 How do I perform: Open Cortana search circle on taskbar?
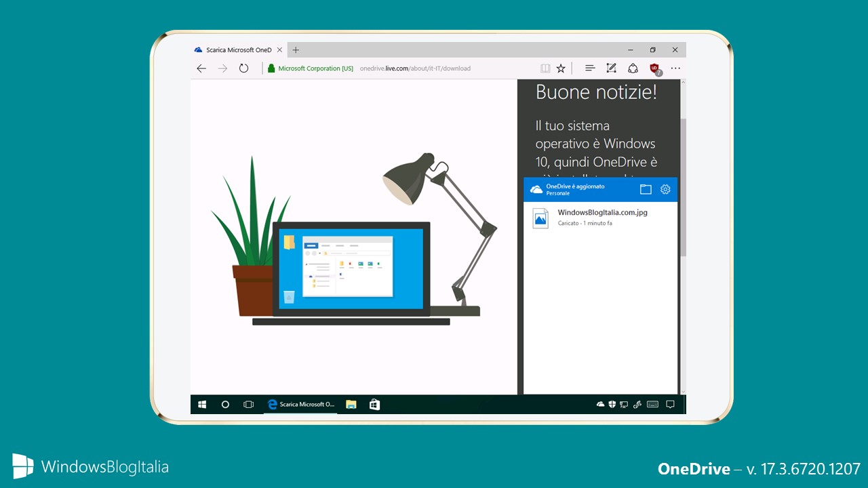click(225, 405)
